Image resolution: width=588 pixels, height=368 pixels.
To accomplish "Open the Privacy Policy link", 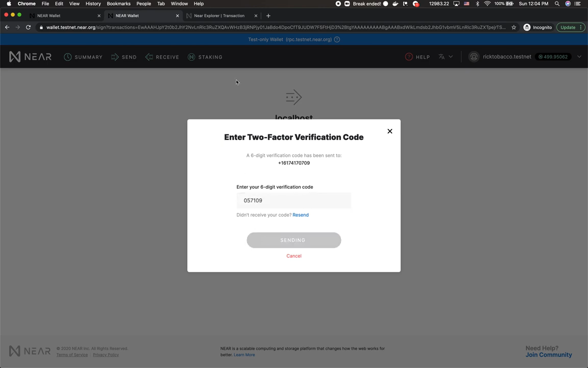I will click(x=106, y=355).
